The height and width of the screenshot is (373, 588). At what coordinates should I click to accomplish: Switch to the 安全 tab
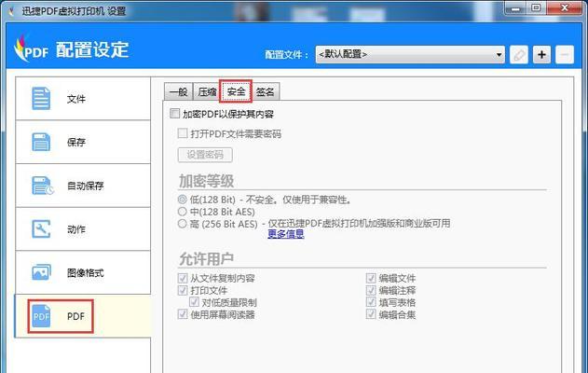tap(236, 91)
